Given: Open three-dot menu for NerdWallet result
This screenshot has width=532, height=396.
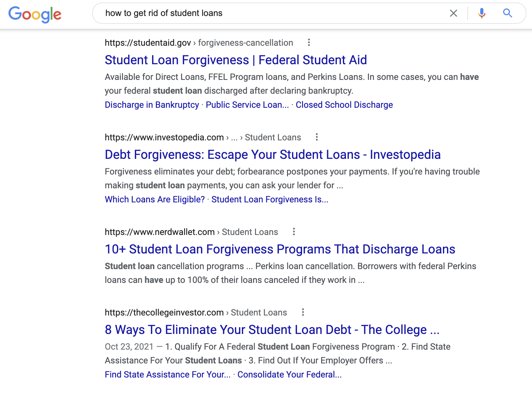Looking at the screenshot, I should tap(294, 232).
